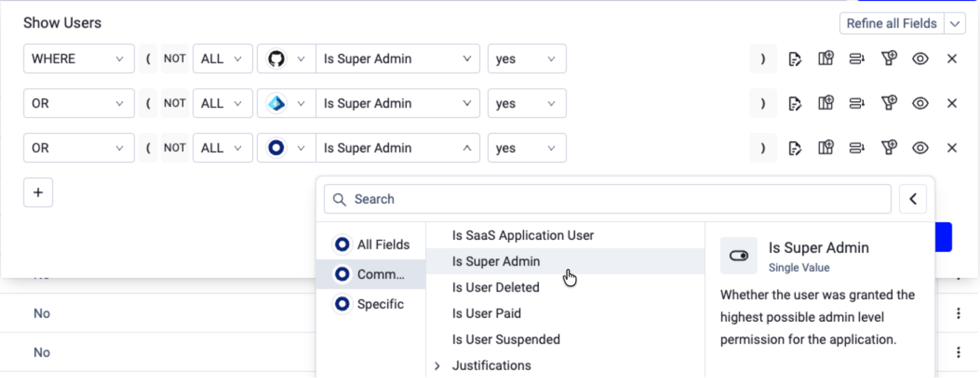Viewport: 980px width, 378px height.
Task: Open edit-document icon in the dark-ring adapter row
Action: click(x=795, y=148)
